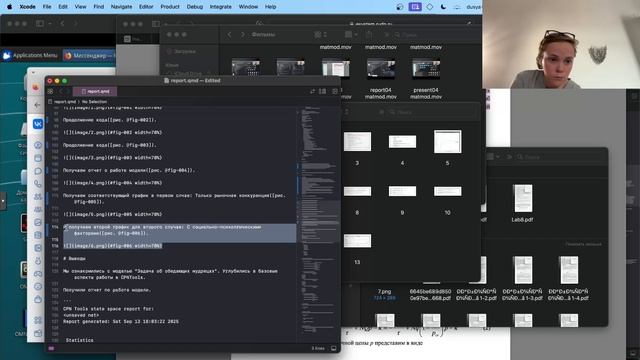The image size is (640, 360).
Task: Open Xcode related items grid icon
Action: pyautogui.click(x=50, y=91)
